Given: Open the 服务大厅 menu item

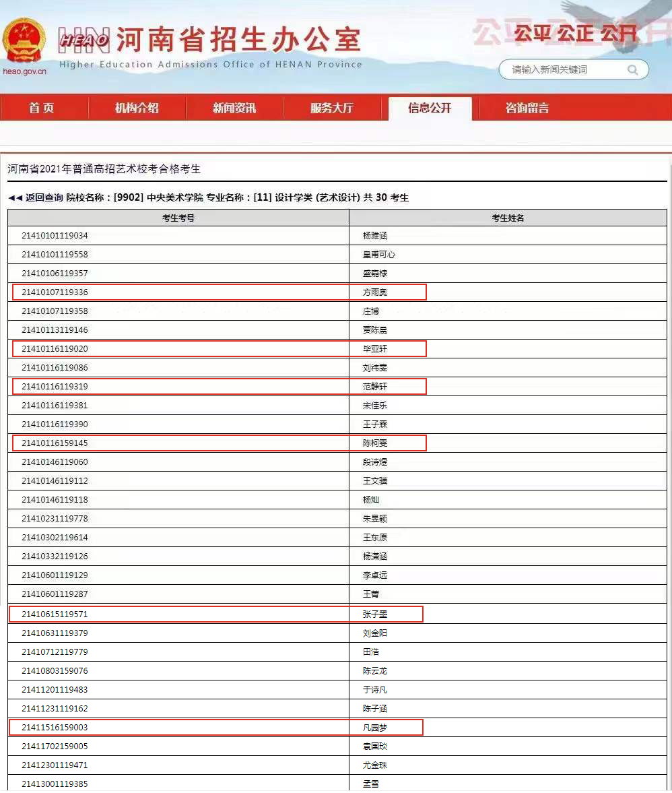Looking at the screenshot, I should click(332, 108).
